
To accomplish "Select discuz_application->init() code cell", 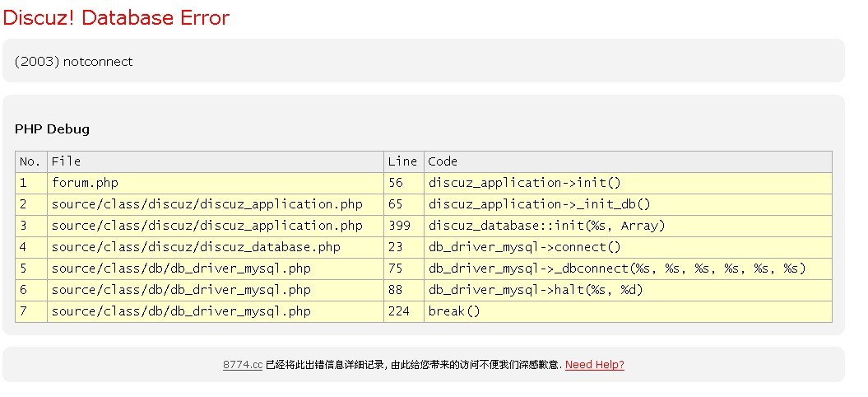I will click(x=629, y=183).
